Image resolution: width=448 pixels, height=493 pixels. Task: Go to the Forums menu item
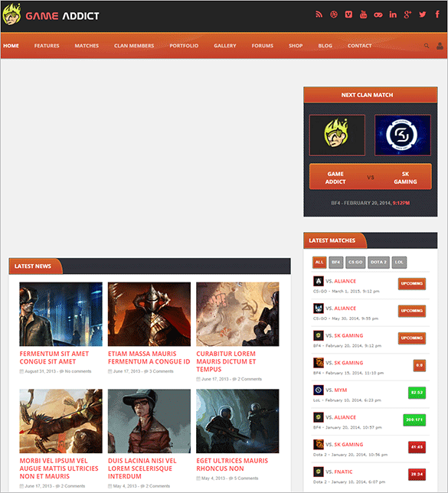[x=263, y=46]
